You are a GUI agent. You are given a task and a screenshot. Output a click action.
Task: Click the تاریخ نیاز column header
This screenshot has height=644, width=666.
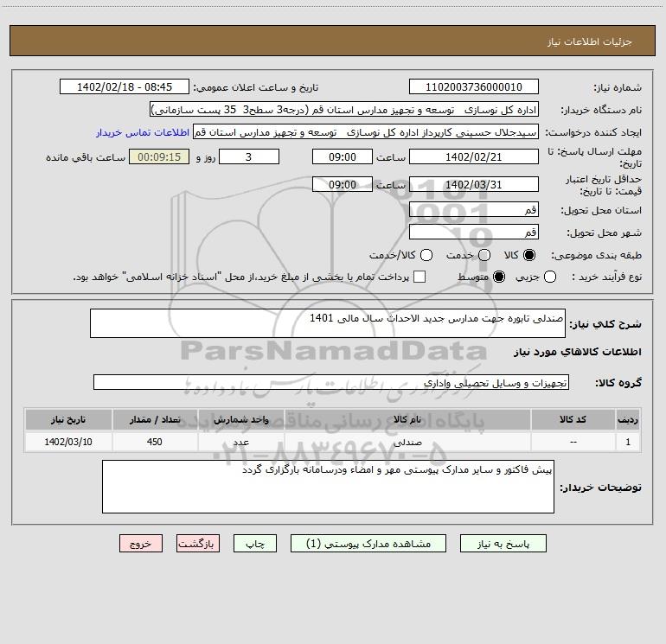click(68, 420)
